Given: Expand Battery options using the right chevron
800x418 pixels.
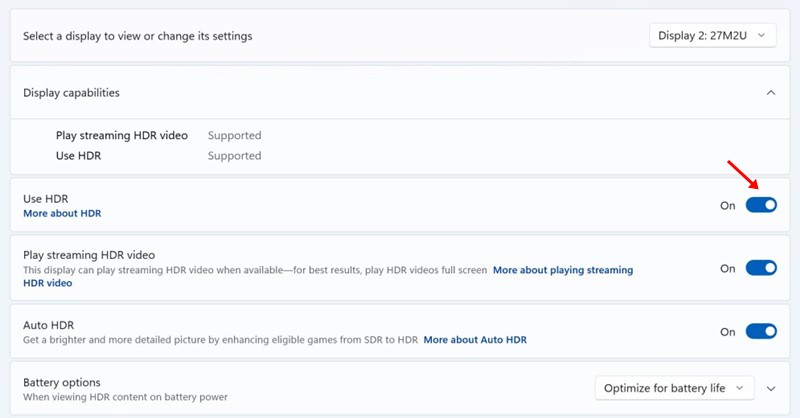Looking at the screenshot, I should [770, 388].
